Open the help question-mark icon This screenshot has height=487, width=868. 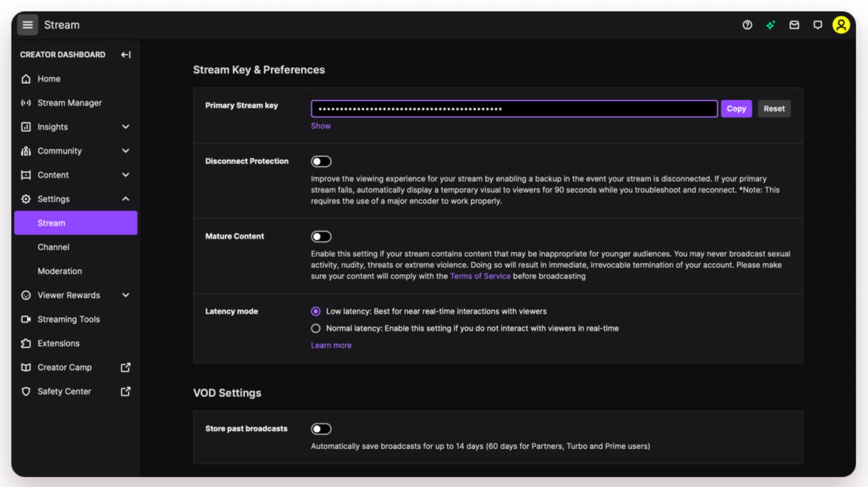tap(747, 25)
